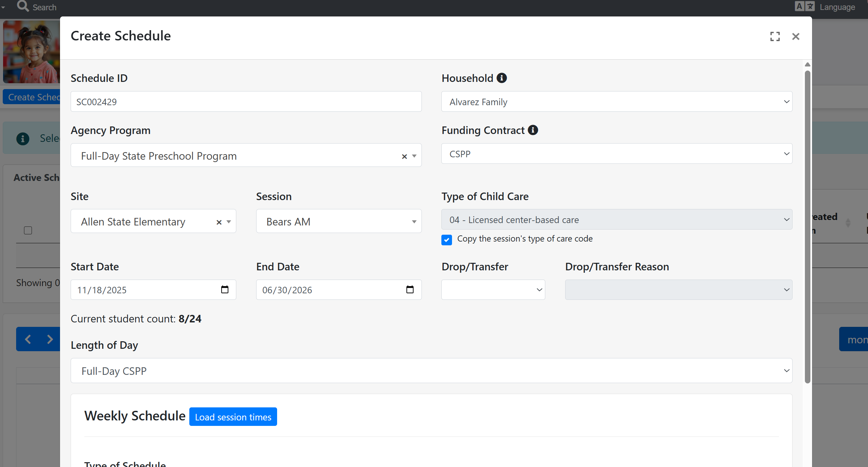Click the Load session times button
Image resolution: width=868 pixels, height=467 pixels.
pos(233,417)
